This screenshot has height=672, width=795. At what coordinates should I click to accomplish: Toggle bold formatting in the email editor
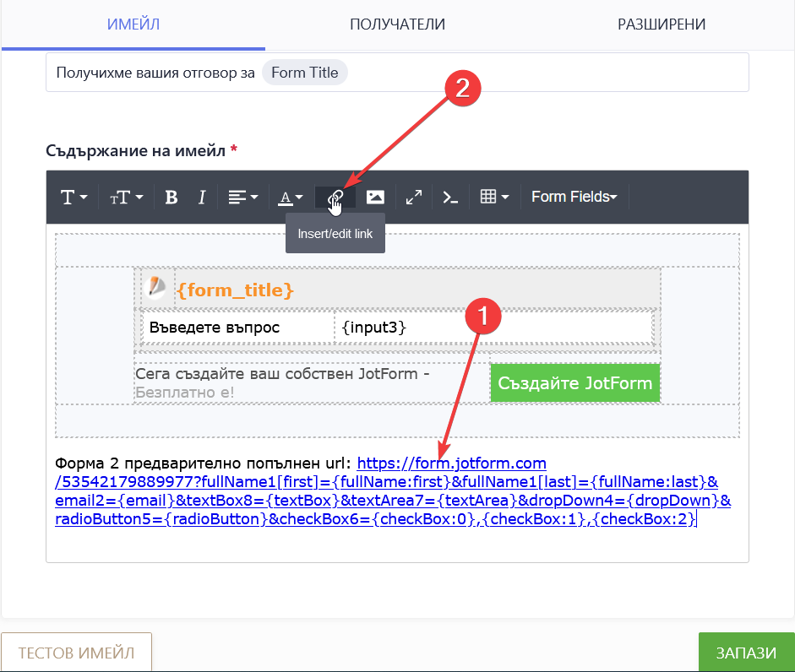point(172,197)
